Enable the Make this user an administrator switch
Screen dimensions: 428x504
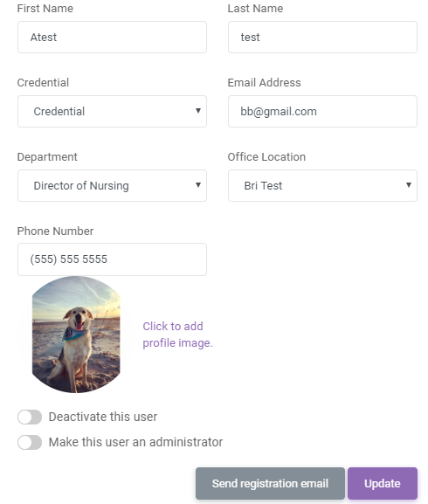click(30, 442)
